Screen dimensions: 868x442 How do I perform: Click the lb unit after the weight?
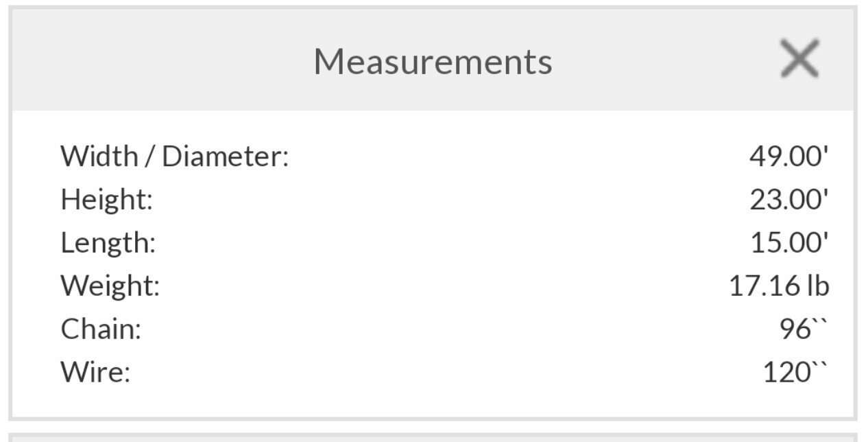coord(817,286)
